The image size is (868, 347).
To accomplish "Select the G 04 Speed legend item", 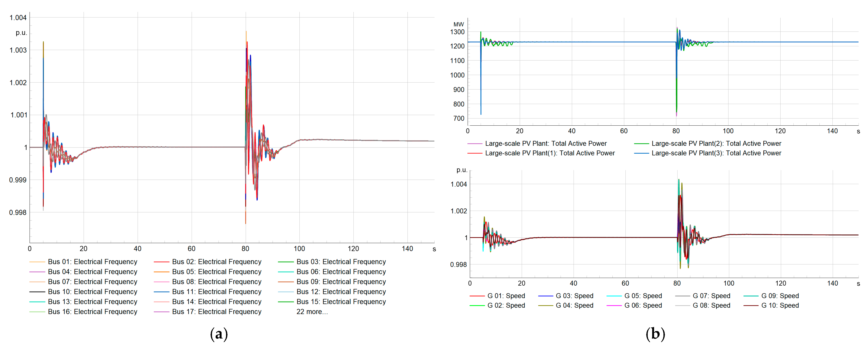I will point(574,306).
